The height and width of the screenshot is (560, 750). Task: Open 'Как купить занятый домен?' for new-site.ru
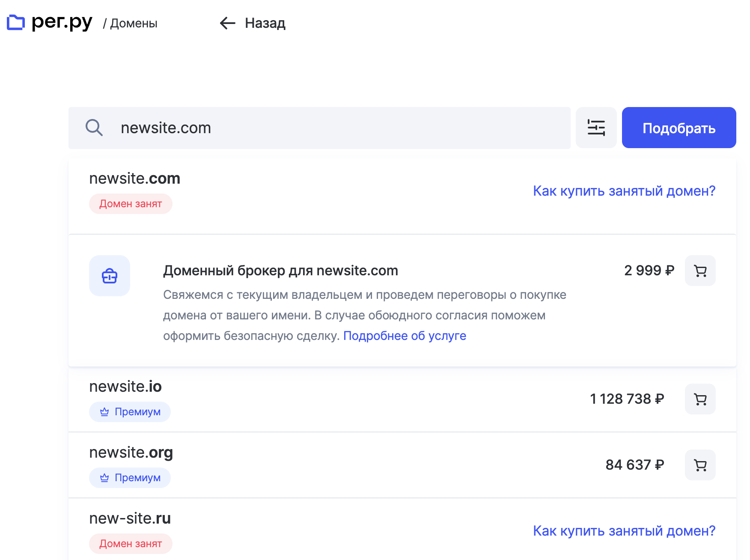[624, 531]
